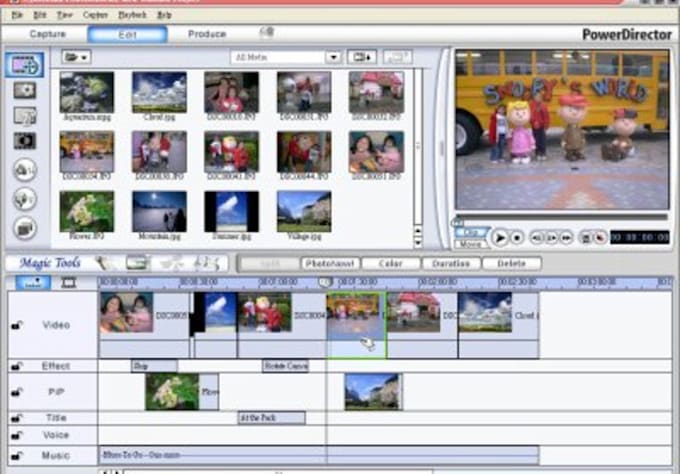Play the preview
680x474 pixels.
[500, 238]
